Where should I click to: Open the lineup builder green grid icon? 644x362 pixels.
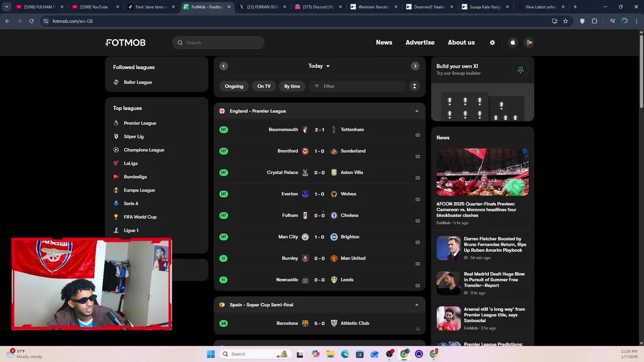(520, 69)
